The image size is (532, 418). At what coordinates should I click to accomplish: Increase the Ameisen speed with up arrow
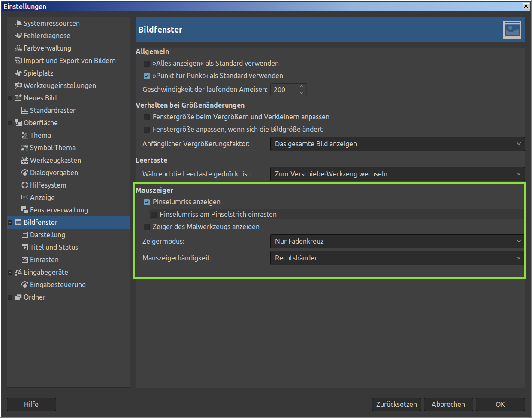coord(301,86)
